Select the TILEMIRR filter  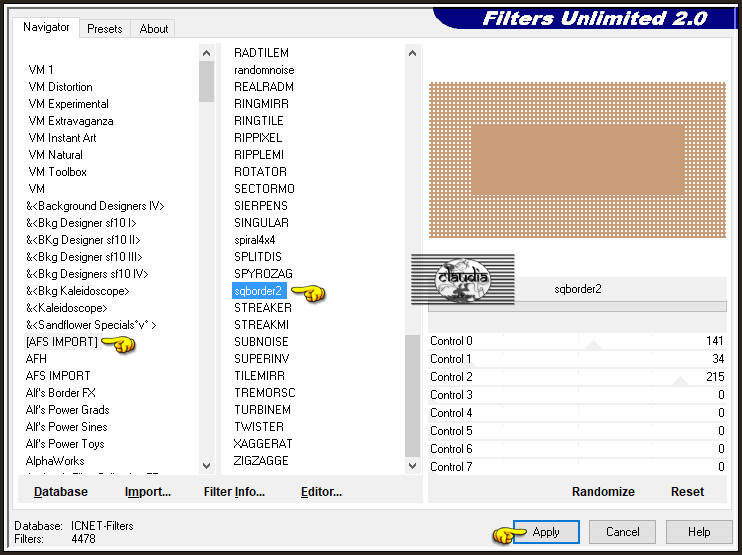point(259,376)
